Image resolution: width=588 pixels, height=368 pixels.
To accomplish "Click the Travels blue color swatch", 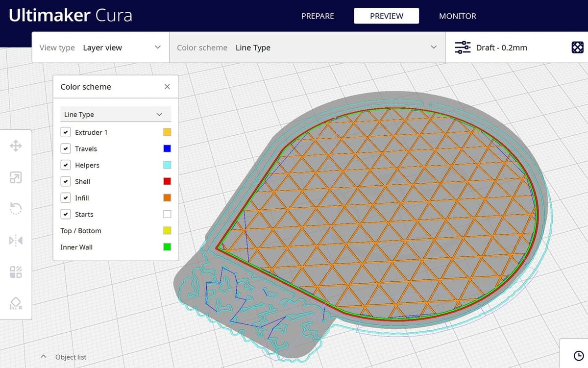I will [x=167, y=148].
